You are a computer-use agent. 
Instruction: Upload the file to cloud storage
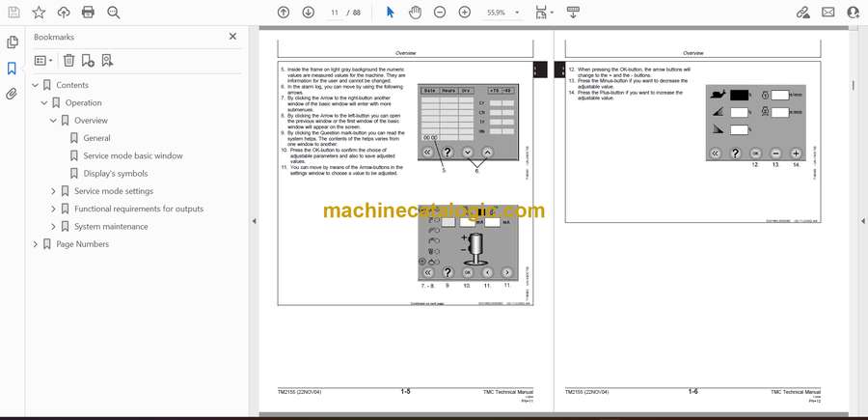[x=64, y=13]
